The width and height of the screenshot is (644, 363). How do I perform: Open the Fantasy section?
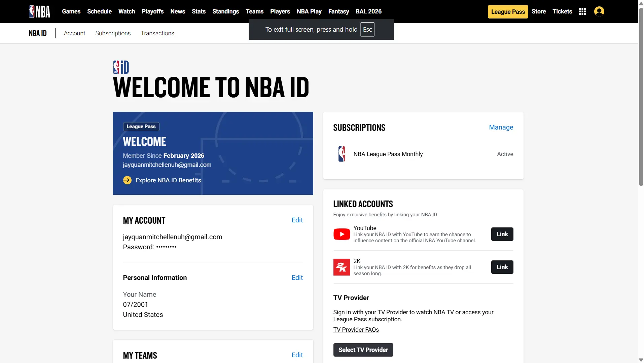coord(339,11)
